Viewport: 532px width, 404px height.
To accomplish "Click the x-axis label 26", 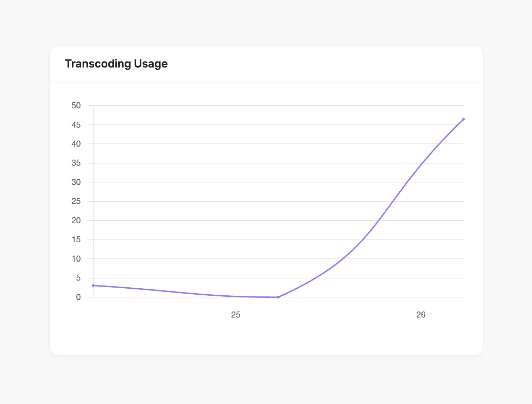I will pyautogui.click(x=421, y=315).
